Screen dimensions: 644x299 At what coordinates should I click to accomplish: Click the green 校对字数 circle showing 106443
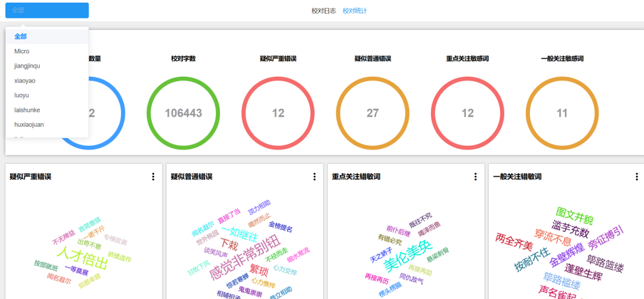pyautogui.click(x=183, y=113)
